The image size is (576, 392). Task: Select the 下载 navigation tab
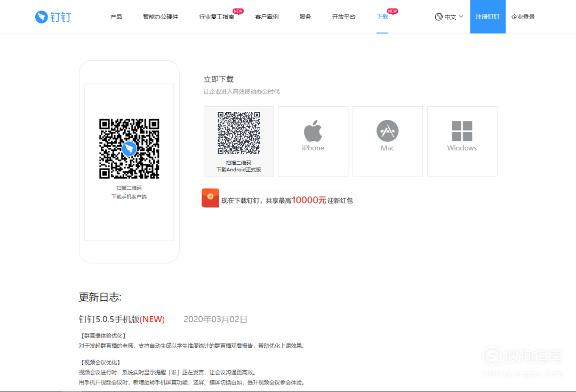point(382,17)
